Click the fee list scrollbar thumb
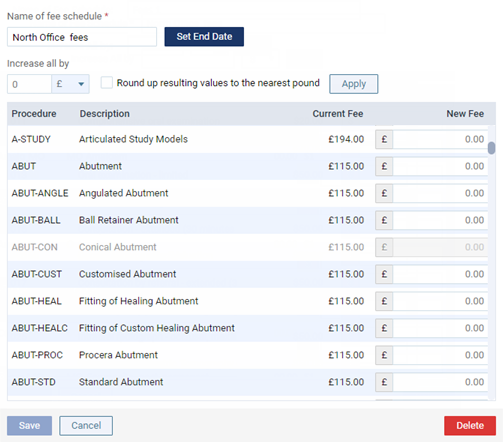Viewport: 503px width, 442px height. click(491, 148)
